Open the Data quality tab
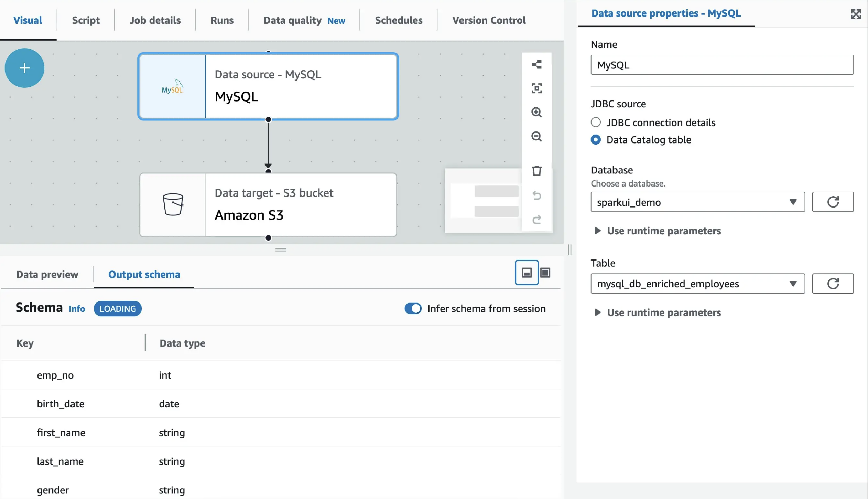 [x=292, y=20]
